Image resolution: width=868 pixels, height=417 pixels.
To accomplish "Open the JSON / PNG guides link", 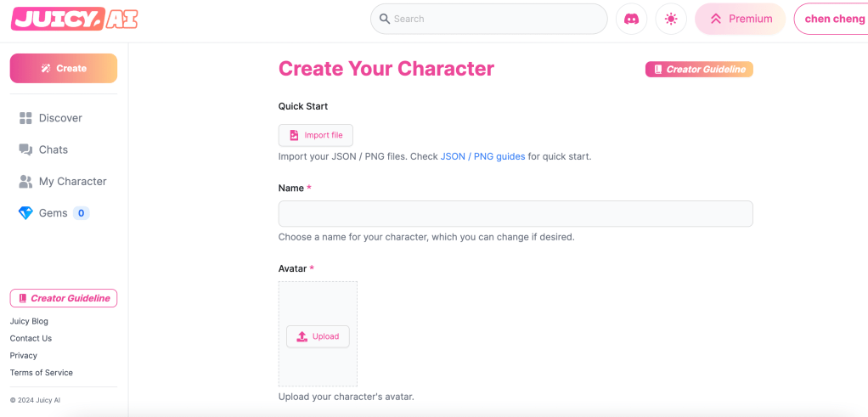I will pos(482,156).
